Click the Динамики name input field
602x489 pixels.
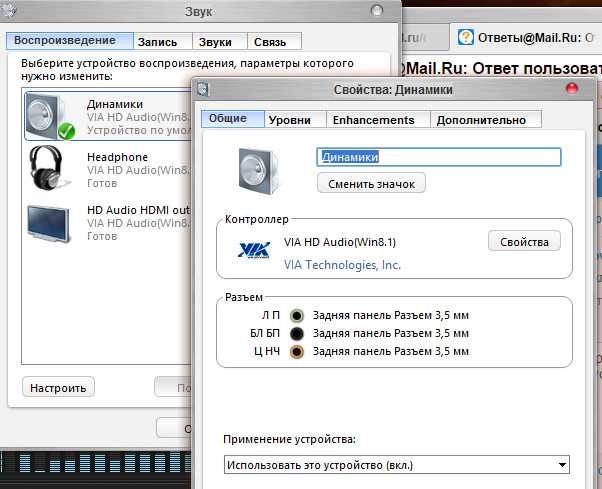pyautogui.click(x=438, y=157)
